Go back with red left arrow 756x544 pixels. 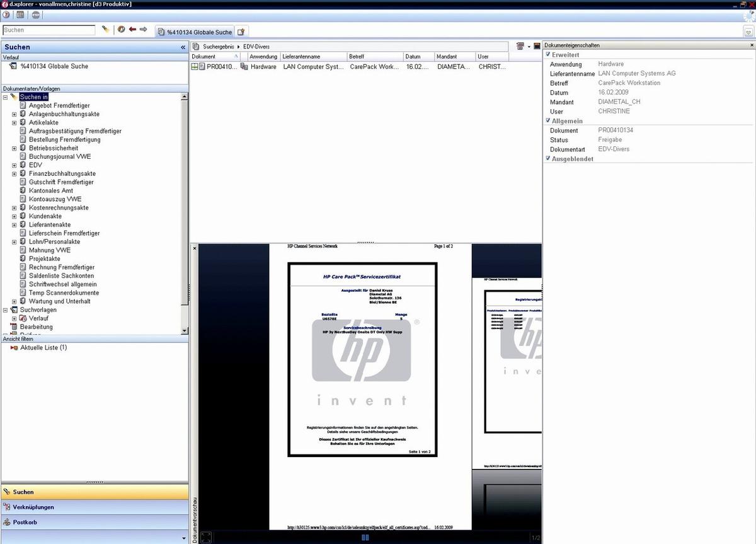[x=132, y=30]
